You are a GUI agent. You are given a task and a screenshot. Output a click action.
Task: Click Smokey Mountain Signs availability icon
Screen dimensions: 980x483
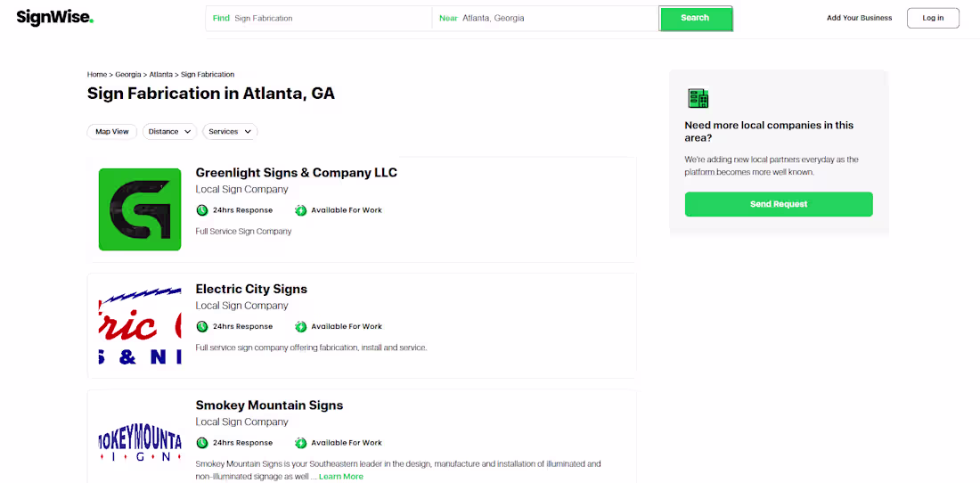301,443
